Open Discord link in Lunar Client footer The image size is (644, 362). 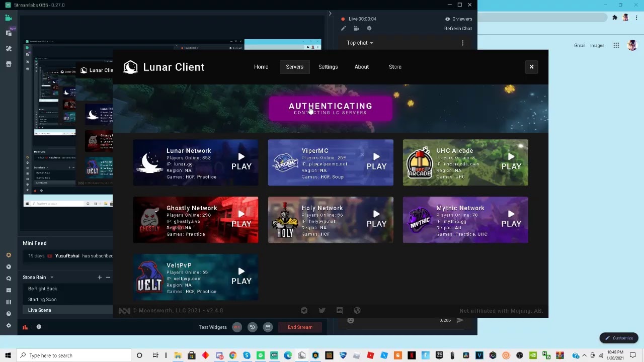point(340,311)
